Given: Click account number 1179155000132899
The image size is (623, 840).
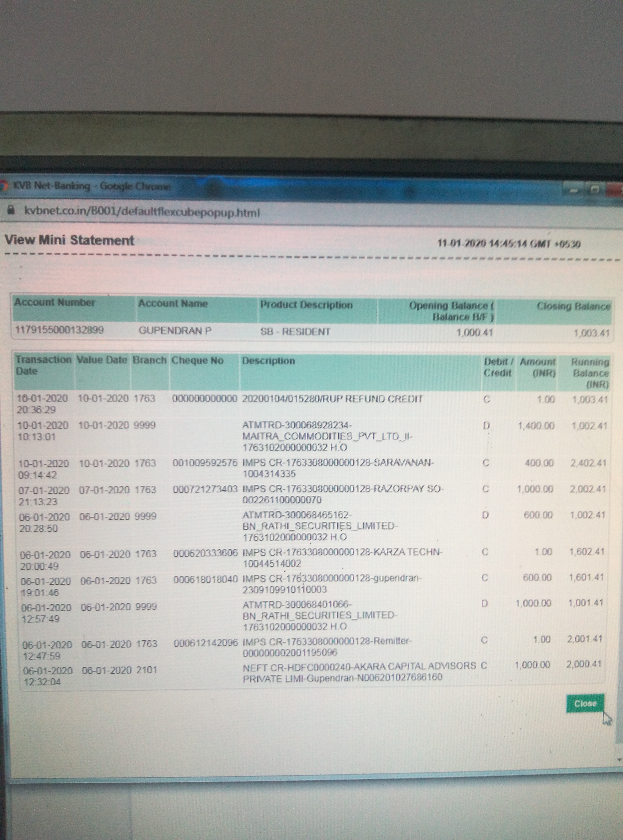Looking at the screenshot, I should (x=59, y=330).
